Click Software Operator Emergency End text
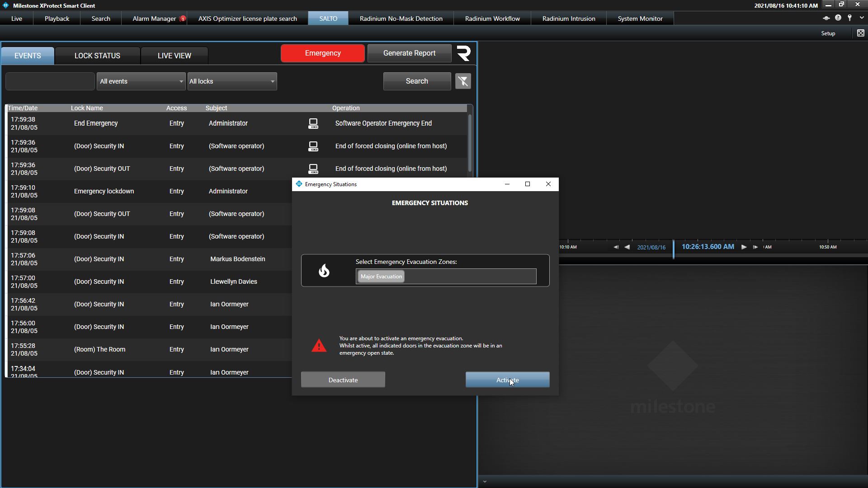This screenshot has width=868, height=488. [383, 123]
